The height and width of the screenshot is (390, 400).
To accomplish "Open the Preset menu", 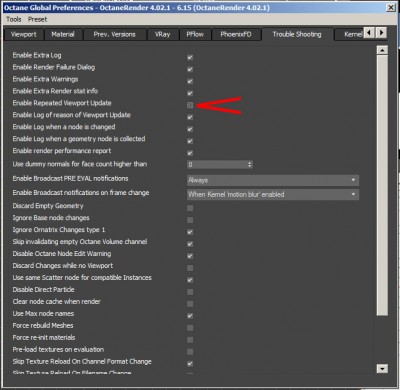I will pos(37,19).
